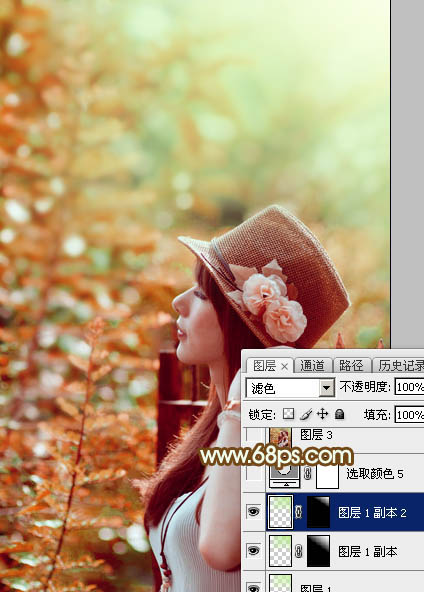Select 图层 1 layer thumbnail
This screenshot has width=424, height=592.
click(x=281, y=583)
